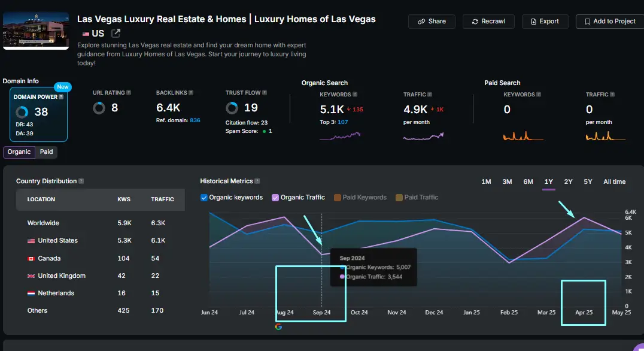Click the Oct 24 axis label
This screenshot has width=644, height=351.
pos(359,312)
